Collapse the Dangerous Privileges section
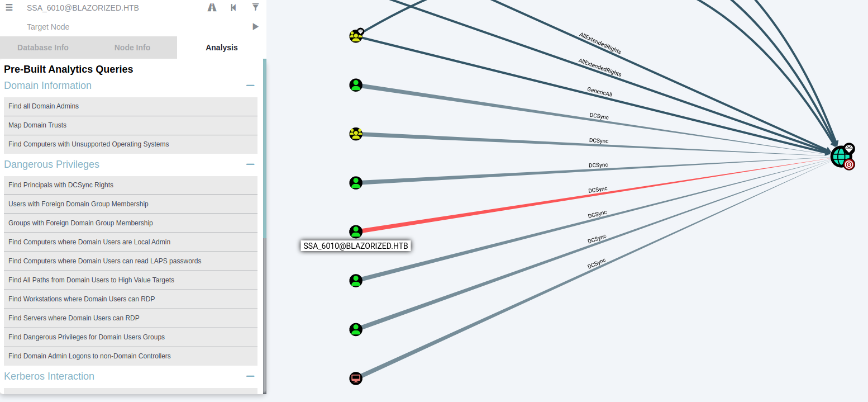The height and width of the screenshot is (402, 868). click(x=250, y=164)
